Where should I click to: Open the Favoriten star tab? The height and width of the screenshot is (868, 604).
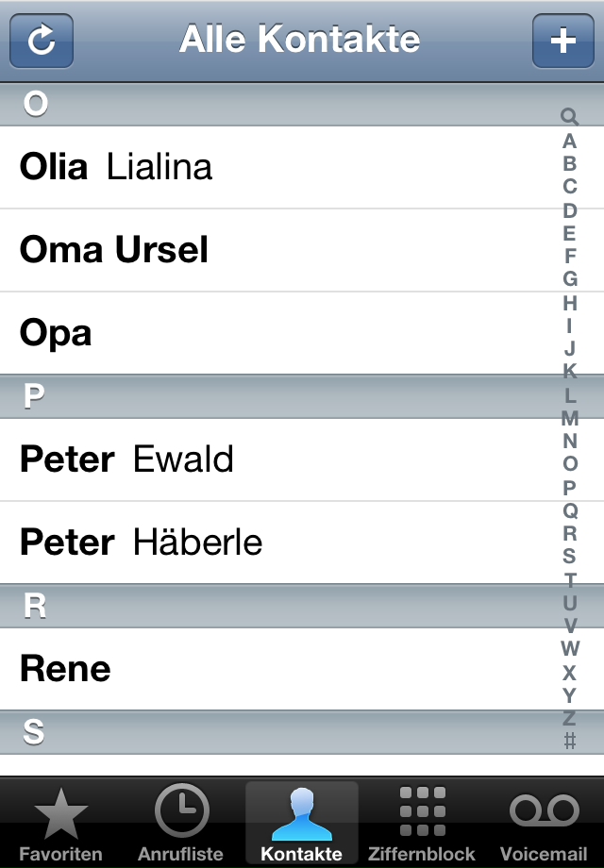[61, 824]
